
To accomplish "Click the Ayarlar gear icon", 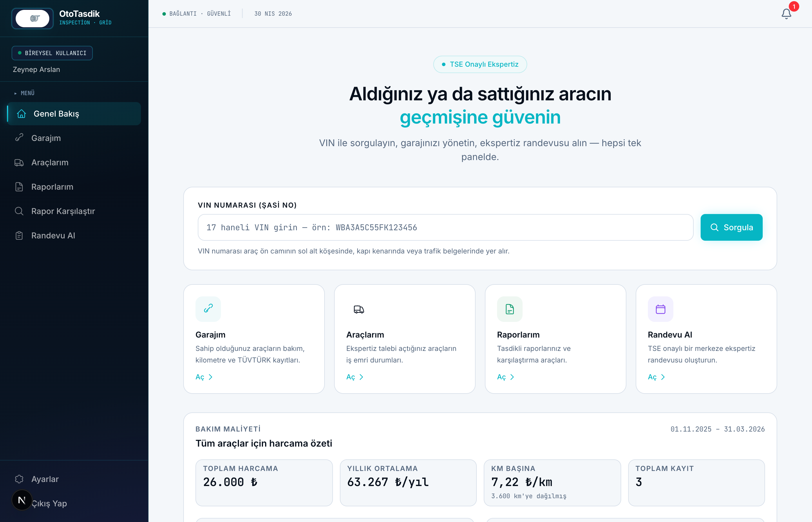I will click(19, 479).
